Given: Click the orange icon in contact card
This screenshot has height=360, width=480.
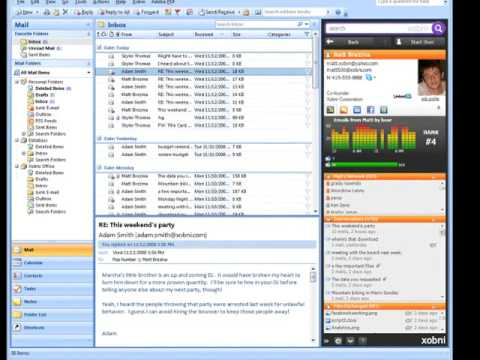Looking at the screenshot, I should (344, 110).
